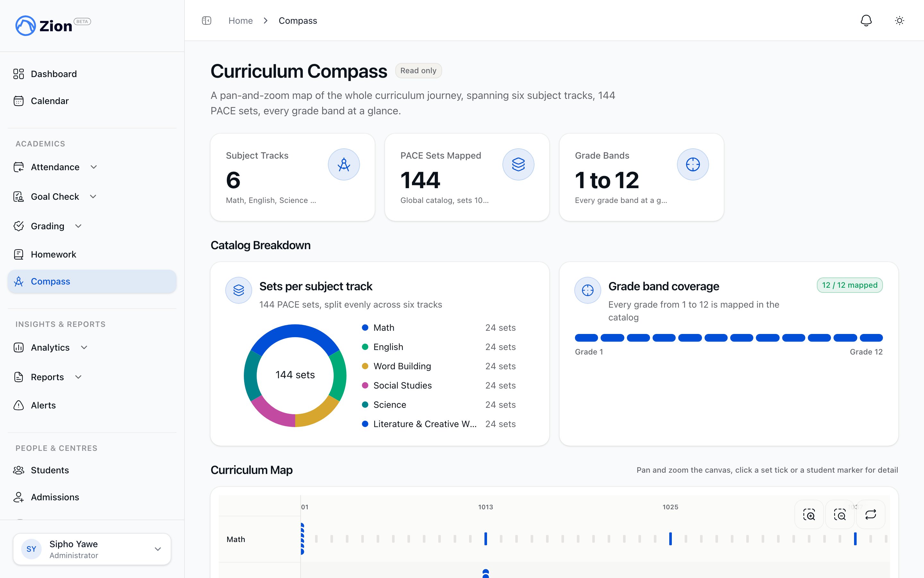Click the Social Studies legend row
The image size is (924, 578).
click(439, 385)
